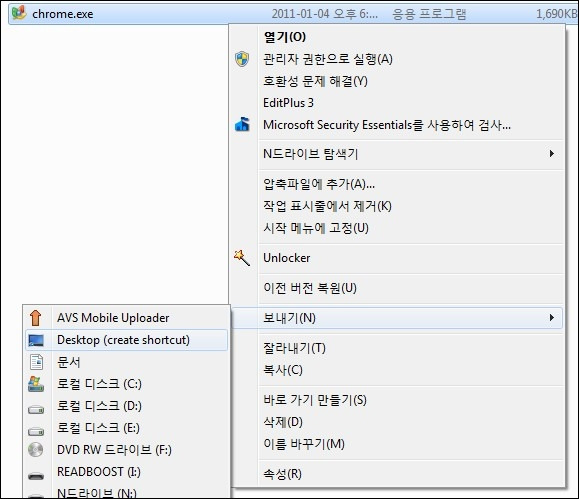This screenshot has height=499, width=579.
Task: Select 작업 표시줄에서 제거(K)
Action: point(397,206)
